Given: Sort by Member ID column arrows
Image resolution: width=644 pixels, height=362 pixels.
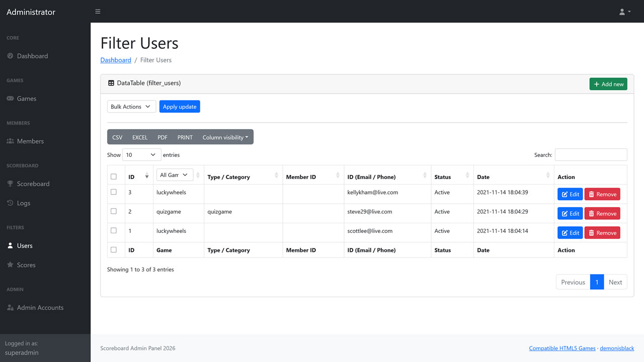Looking at the screenshot, I should point(338,175).
